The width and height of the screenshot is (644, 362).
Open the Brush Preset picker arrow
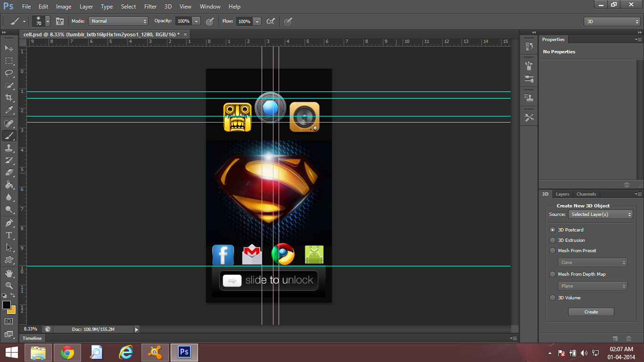point(48,21)
